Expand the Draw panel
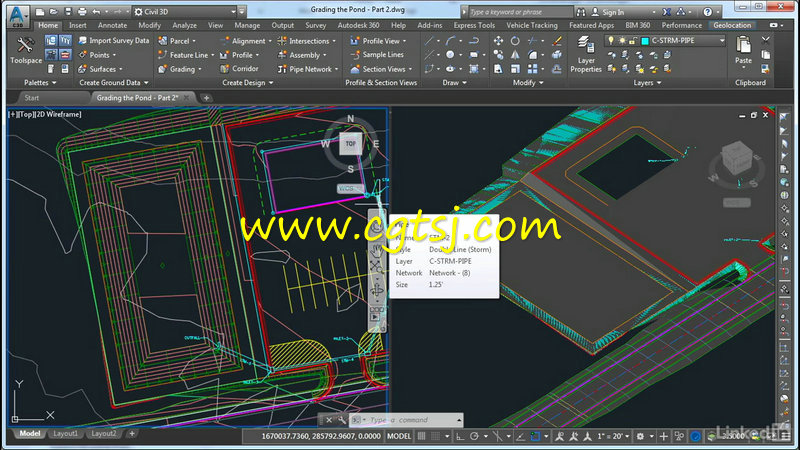The height and width of the screenshot is (450, 800). (x=454, y=82)
